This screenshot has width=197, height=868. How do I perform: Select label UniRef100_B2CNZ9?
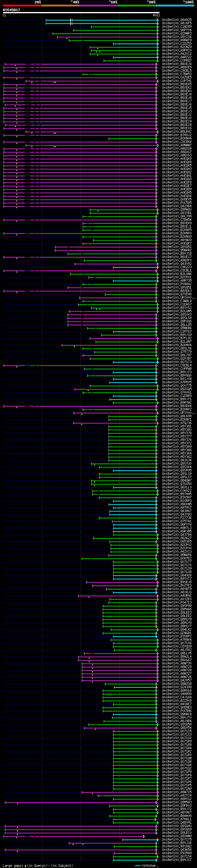click(177, 47)
